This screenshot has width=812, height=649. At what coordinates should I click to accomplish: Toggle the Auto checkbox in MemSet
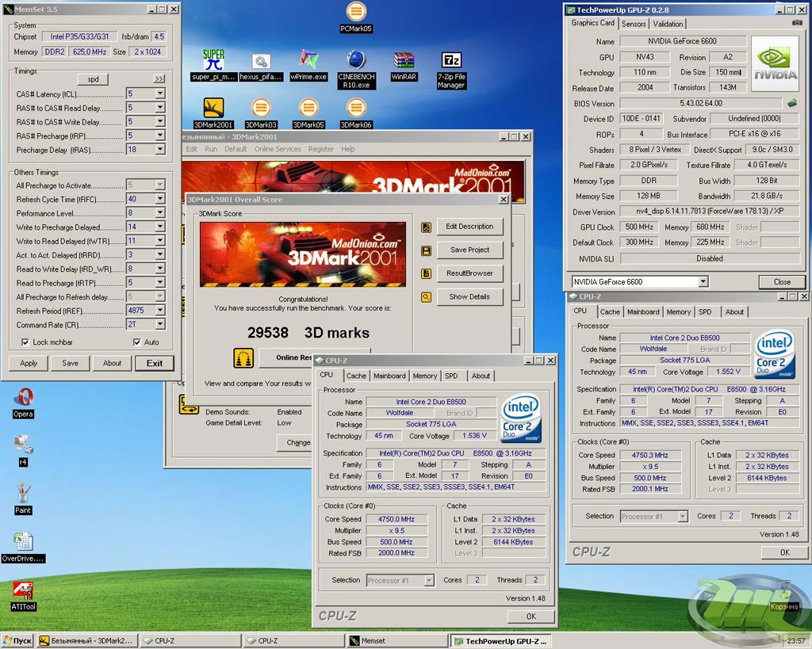pos(136,342)
